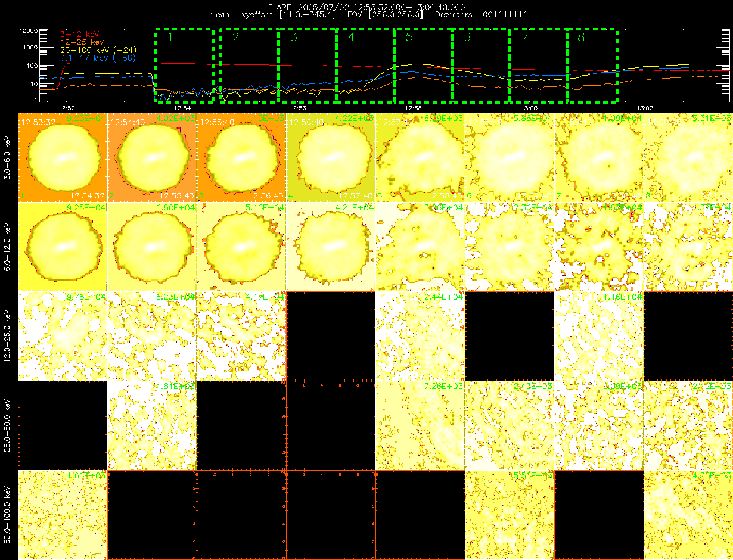The image size is (733, 560).
Task: Click interval number 4 in the light curve
Action: click(x=351, y=38)
